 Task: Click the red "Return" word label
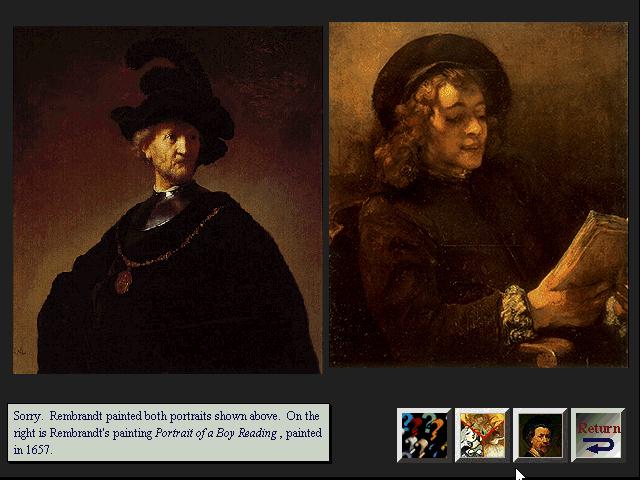point(599,428)
